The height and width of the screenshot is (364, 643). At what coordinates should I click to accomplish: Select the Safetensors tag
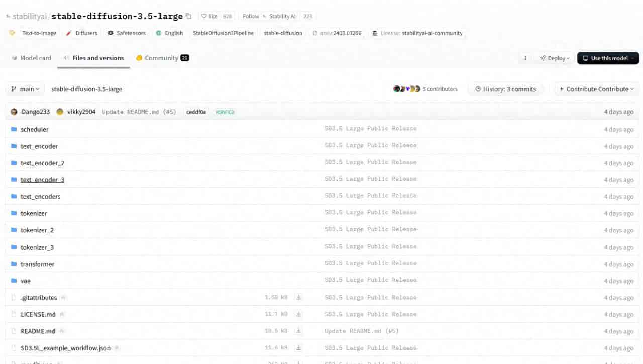click(127, 33)
